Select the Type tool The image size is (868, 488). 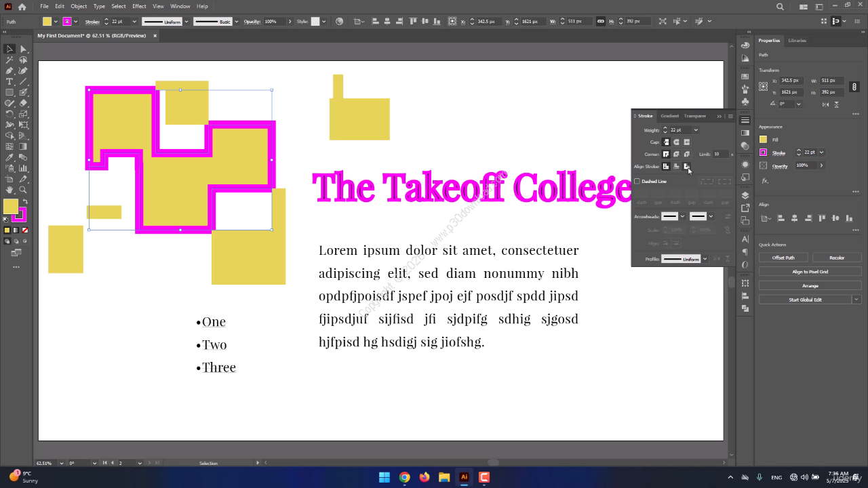9,81
